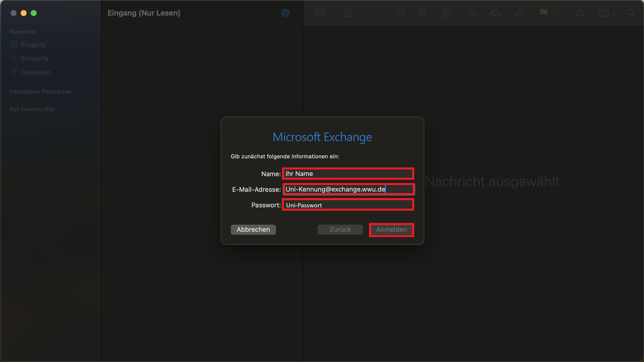Image resolution: width=644 pixels, height=362 pixels.
Task: Click the Reply arrow icon
Action: pyautogui.click(x=472, y=13)
